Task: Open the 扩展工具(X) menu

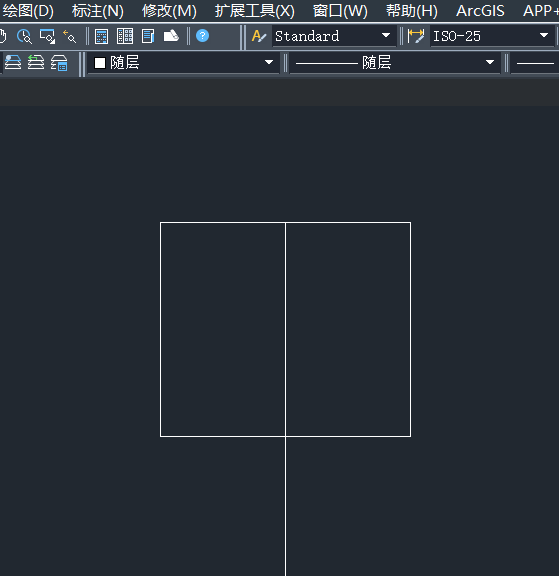Action: (x=255, y=11)
